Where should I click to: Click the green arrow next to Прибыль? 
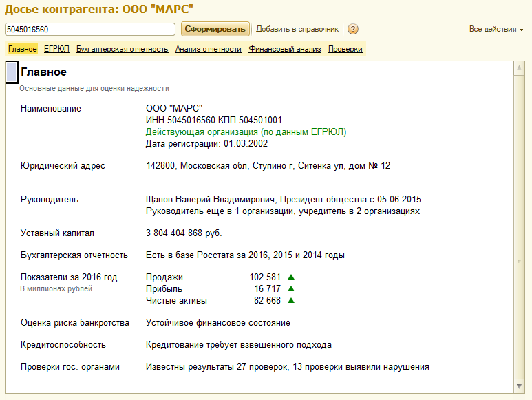click(x=290, y=288)
